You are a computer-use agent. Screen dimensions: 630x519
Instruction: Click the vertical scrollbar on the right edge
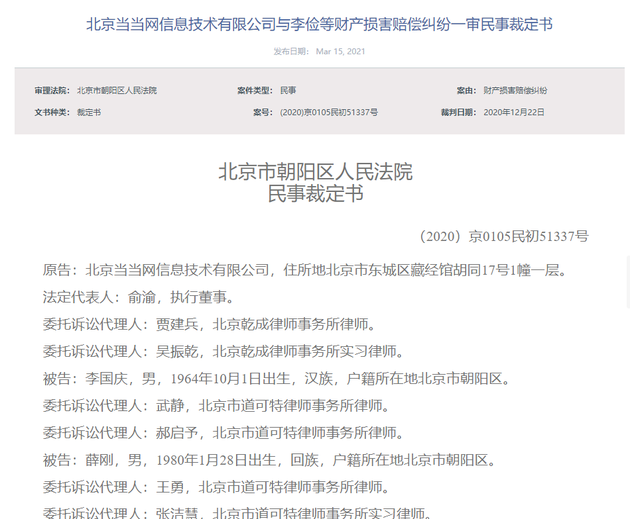point(628,281)
